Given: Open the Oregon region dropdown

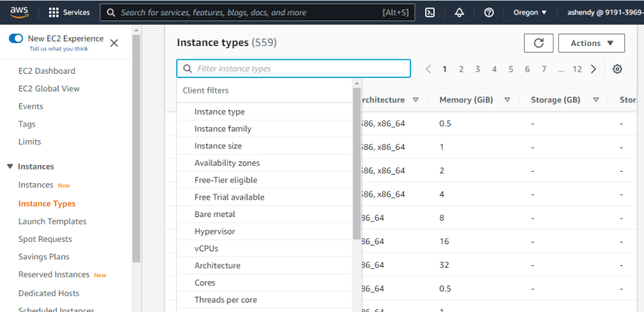Looking at the screenshot, I should pyautogui.click(x=530, y=12).
